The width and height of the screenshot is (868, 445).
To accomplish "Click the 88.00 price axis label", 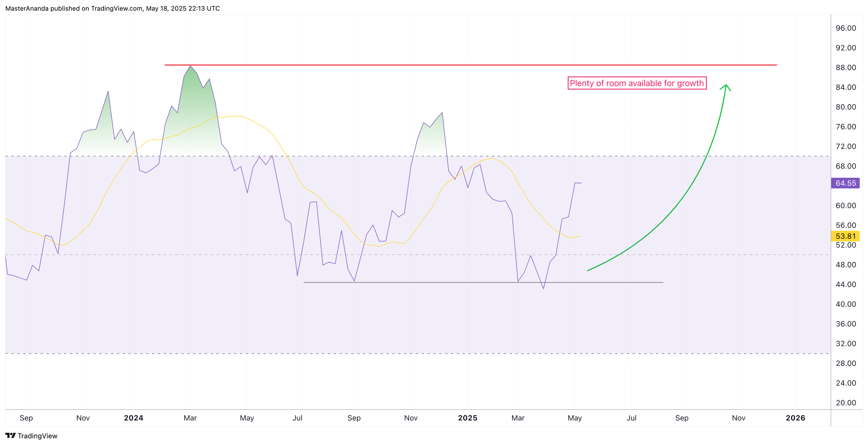I will (x=846, y=67).
